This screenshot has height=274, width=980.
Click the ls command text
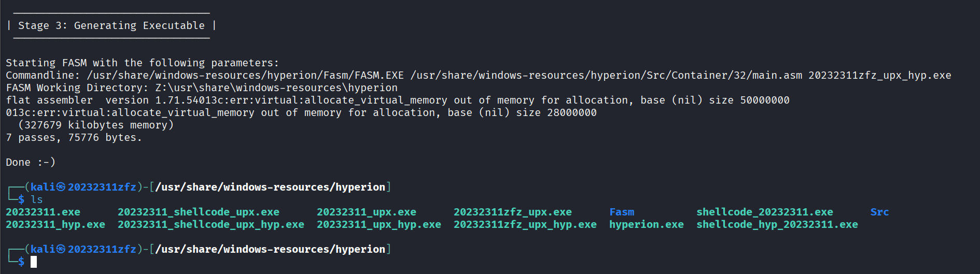[x=37, y=199]
